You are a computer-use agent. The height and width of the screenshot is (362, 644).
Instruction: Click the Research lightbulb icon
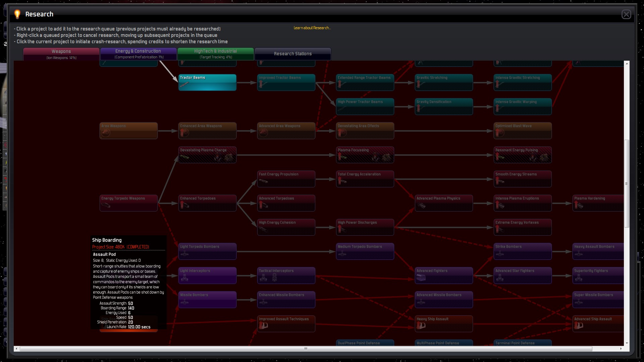[17, 14]
